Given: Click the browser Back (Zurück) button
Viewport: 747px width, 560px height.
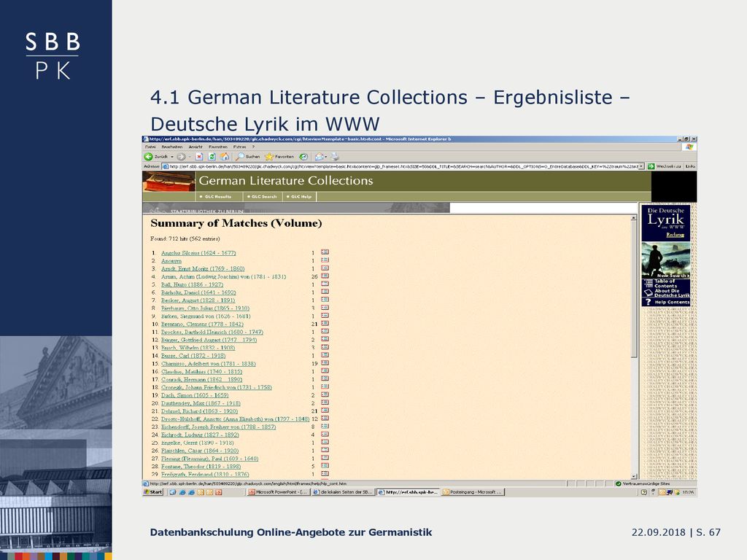Looking at the screenshot, I should (x=156, y=157).
